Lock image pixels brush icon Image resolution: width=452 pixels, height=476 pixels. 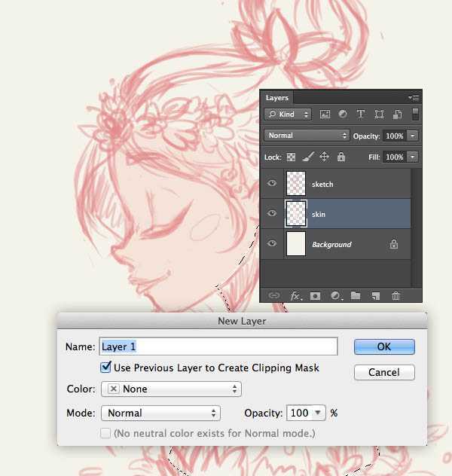coord(308,157)
